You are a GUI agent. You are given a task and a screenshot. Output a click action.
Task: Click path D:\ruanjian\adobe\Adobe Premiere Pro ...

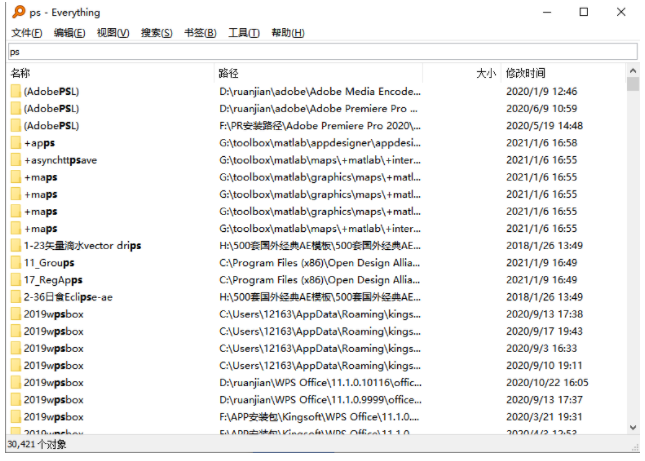point(318,109)
